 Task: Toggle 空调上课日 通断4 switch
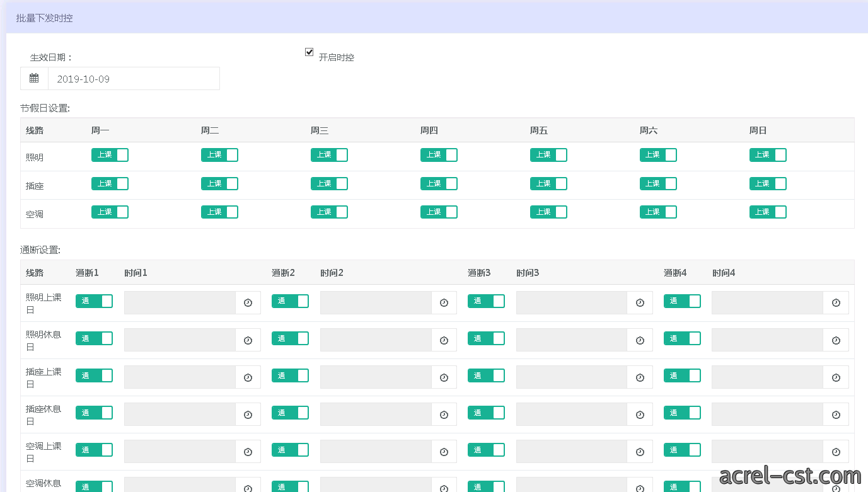pyautogui.click(x=682, y=450)
